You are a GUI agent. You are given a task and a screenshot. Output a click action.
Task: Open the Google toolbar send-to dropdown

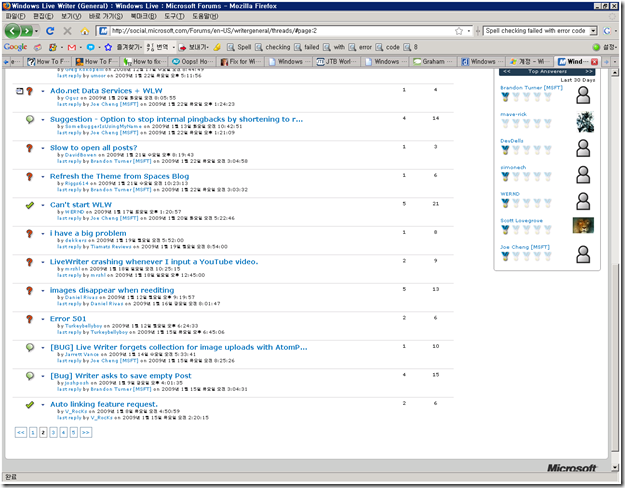(x=207, y=47)
